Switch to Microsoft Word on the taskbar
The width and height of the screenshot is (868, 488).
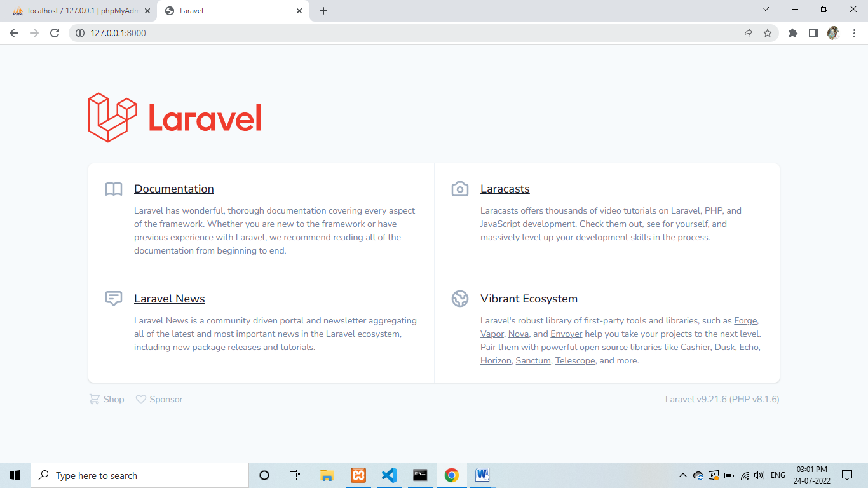tap(482, 475)
